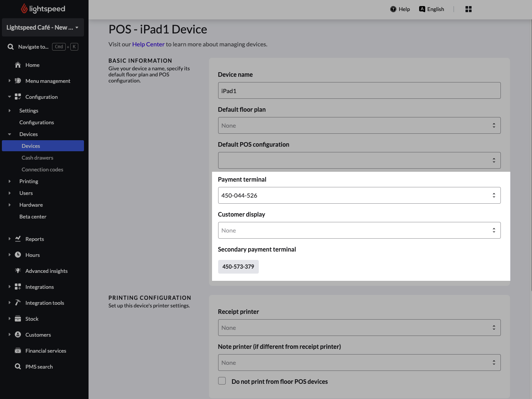Collapse the Configuration menu arrow
532x399 pixels.
tap(9, 97)
